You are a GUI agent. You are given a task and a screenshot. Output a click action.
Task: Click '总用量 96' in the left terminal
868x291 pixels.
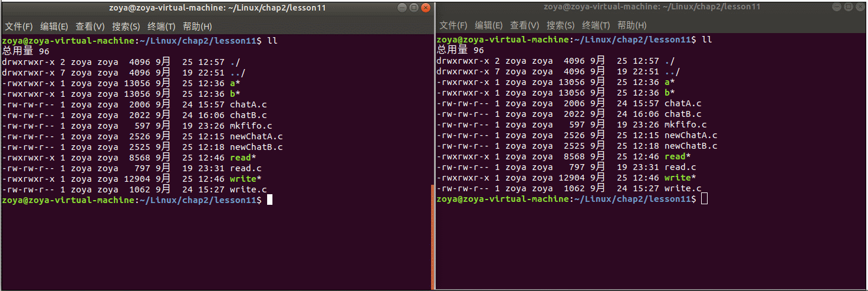(x=26, y=51)
